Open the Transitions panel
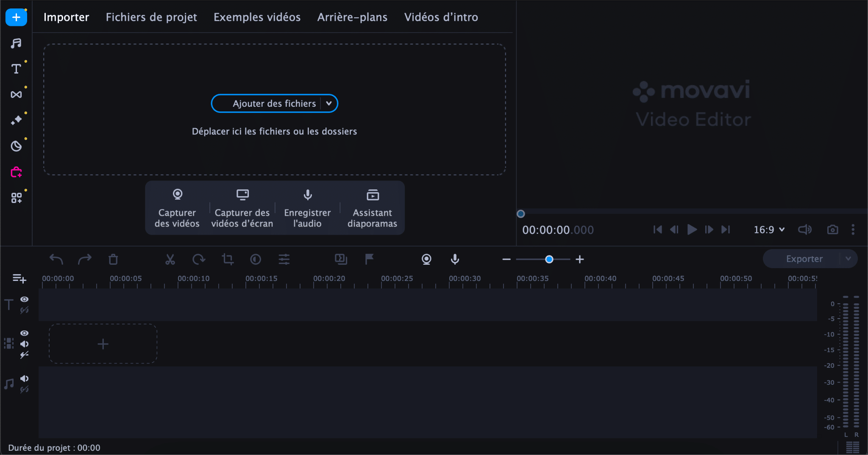868x455 pixels. 16,94
